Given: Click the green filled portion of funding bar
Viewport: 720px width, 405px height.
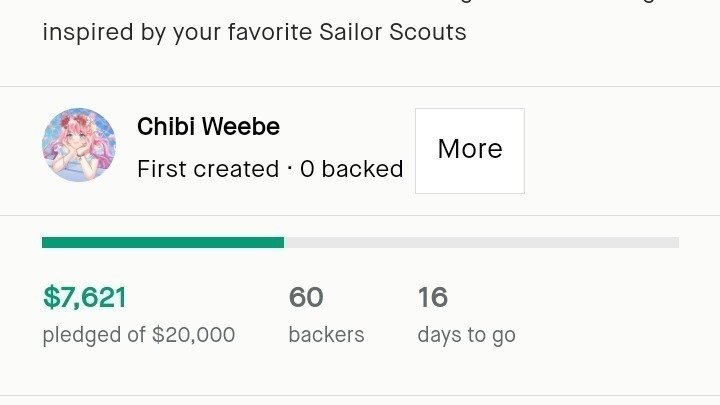Looking at the screenshot, I should tap(162, 242).
